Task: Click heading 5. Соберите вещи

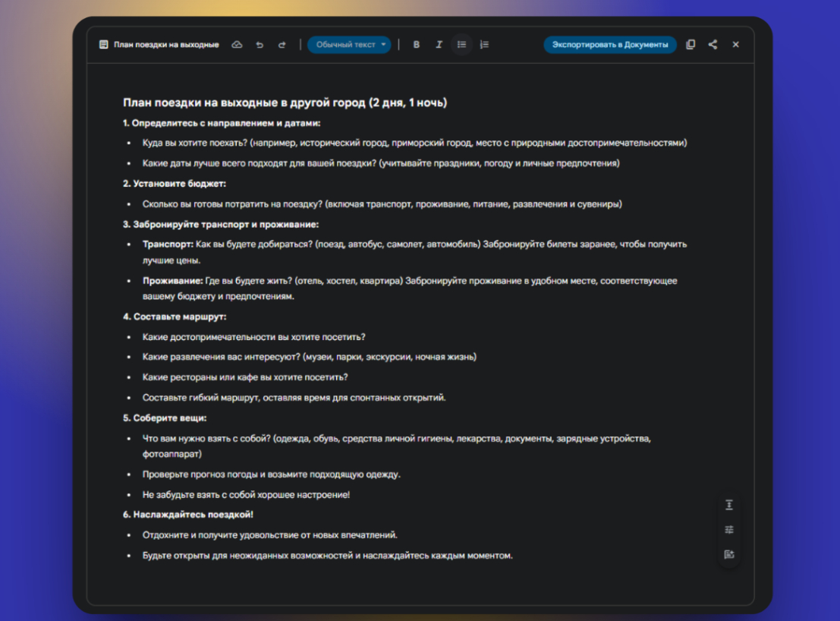Action: tap(165, 418)
